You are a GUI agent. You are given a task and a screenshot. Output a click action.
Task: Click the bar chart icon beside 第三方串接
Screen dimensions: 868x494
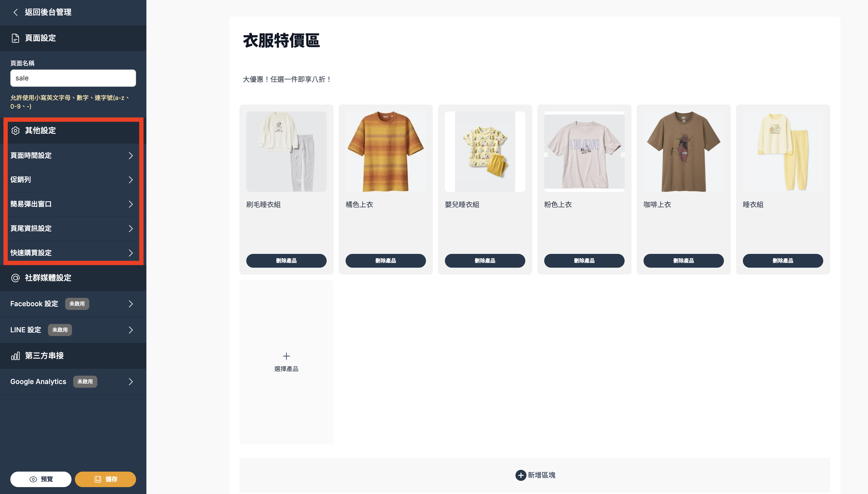(15, 356)
